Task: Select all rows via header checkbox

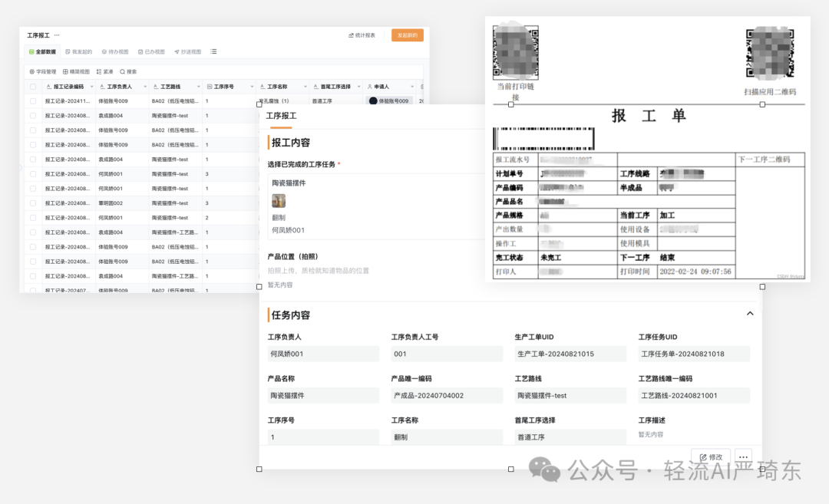Action: tap(32, 86)
